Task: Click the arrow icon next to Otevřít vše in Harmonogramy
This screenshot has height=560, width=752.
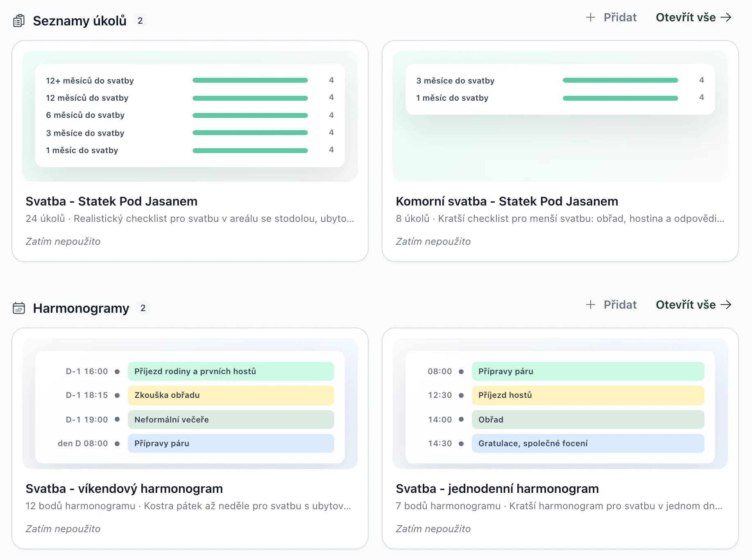Action: click(726, 305)
